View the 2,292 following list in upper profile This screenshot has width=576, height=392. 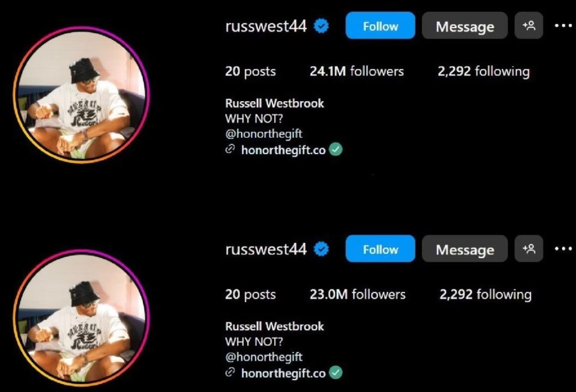(483, 71)
